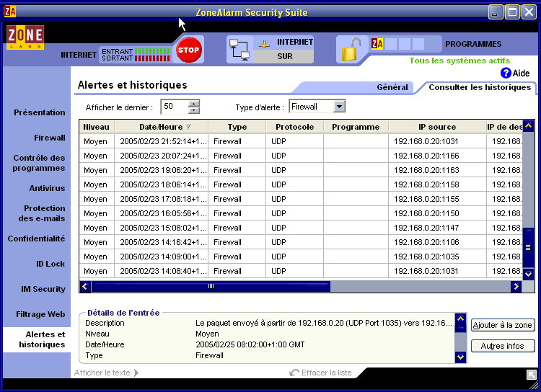Screen dimensions: 541x392
Task: Click the ZA icon in the title bar
Action: [9, 12]
